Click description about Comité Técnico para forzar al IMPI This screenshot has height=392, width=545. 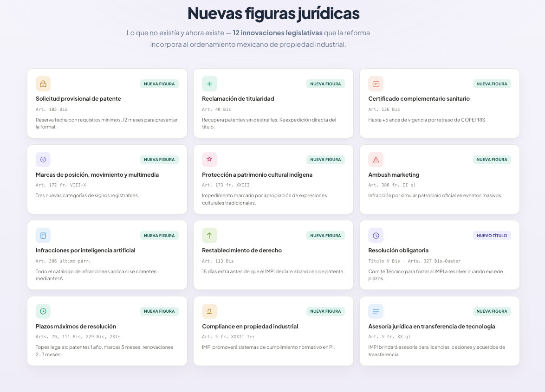435,275
